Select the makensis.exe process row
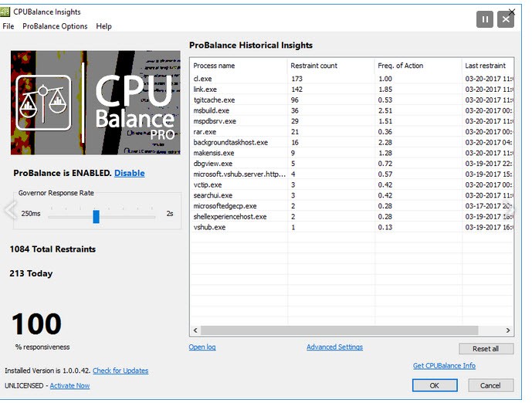The height and width of the screenshot is (403, 532). [x=351, y=153]
